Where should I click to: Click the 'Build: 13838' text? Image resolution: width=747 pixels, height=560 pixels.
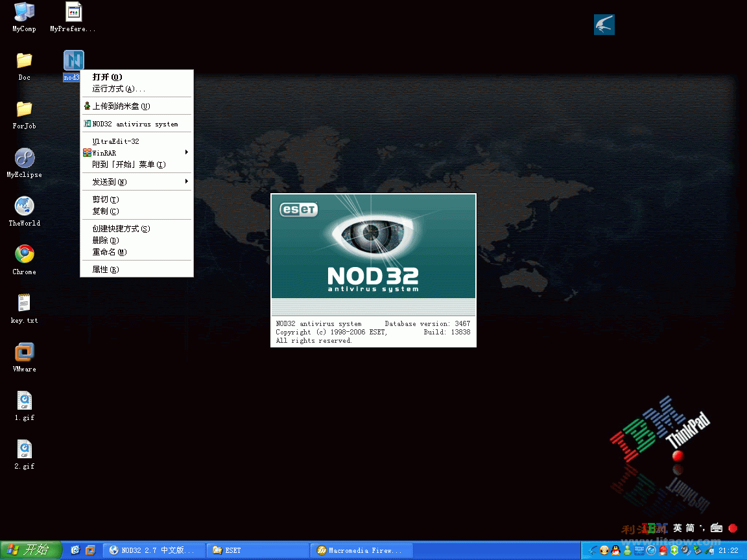(447, 332)
